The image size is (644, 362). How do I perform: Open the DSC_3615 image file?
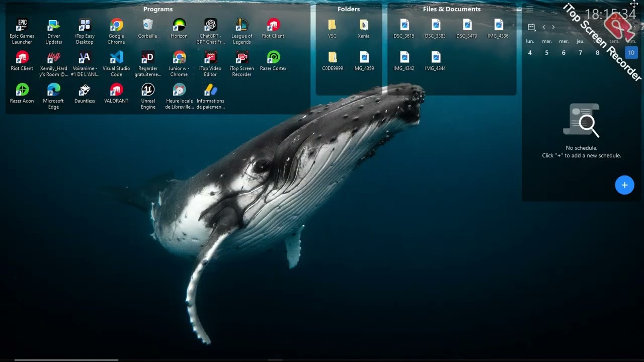click(x=404, y=29)
